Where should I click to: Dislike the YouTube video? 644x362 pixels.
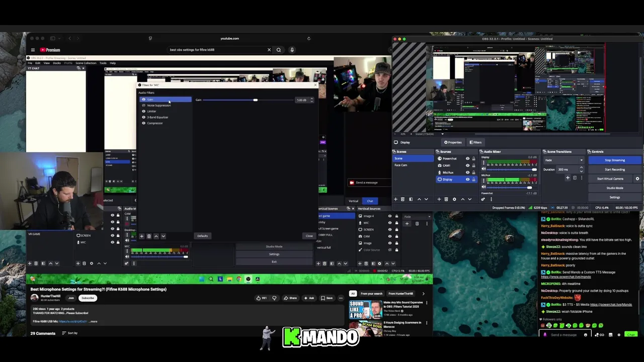pyautogui.click(x=274, y=298)
